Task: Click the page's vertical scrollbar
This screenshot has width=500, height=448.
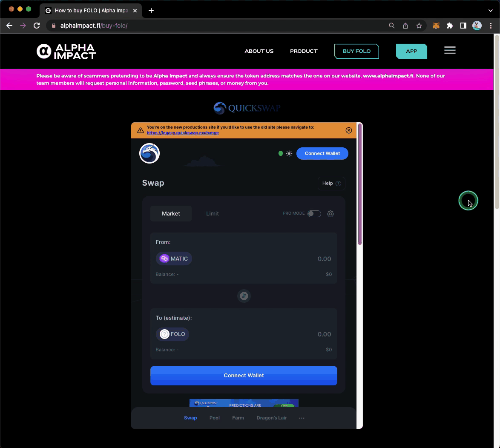Action: pos(497,121)
